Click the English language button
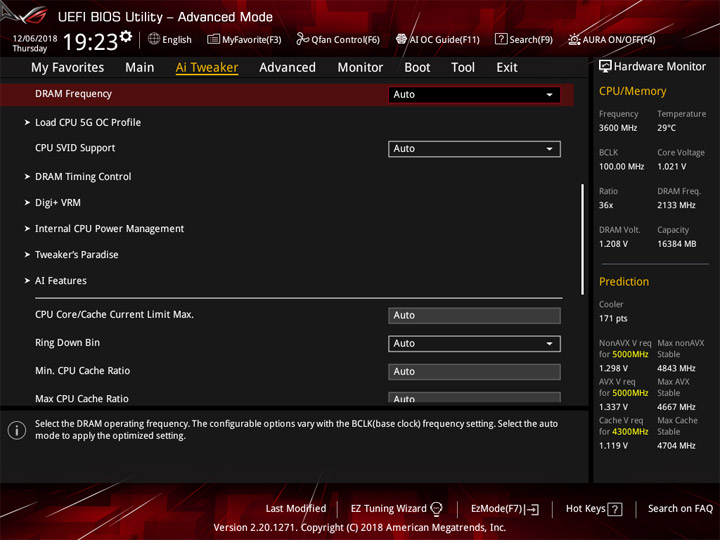The image size is (720, 540). 169,39
